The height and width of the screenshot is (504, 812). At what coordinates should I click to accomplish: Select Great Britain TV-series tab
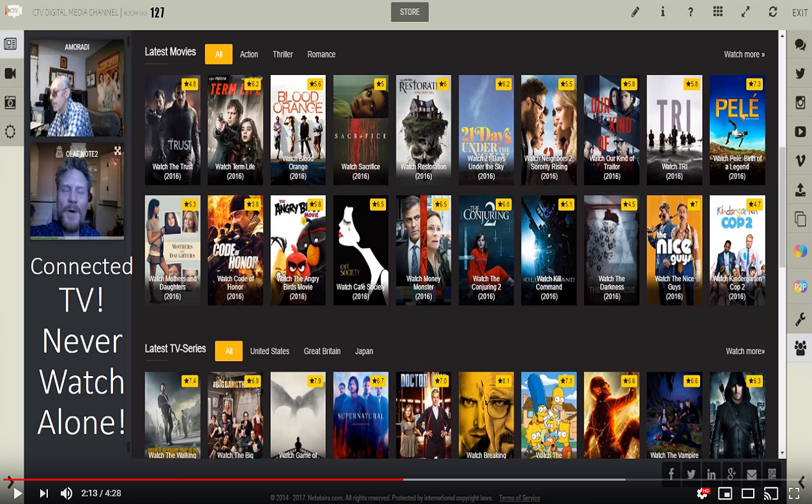pos(322,352)
